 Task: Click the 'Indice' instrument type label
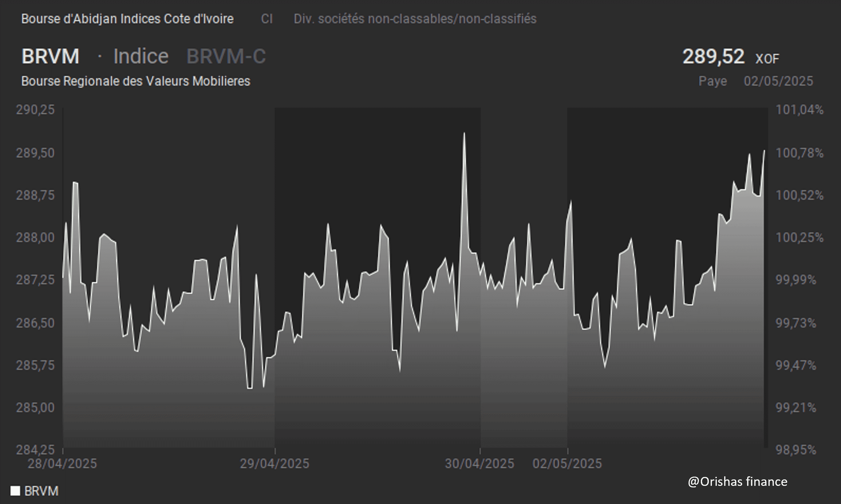click(140, 56)
